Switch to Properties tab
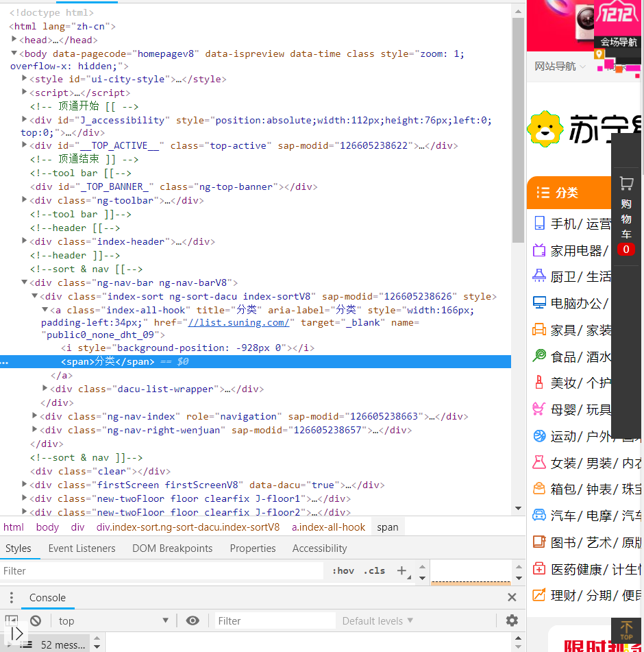This screenshot has height=652, width=644. click(253, 548)
